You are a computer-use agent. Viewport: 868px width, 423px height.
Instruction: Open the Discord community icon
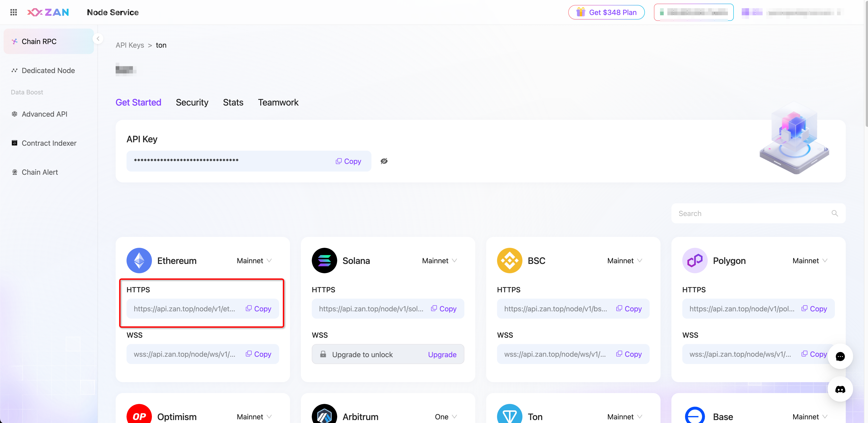(840, 389)
